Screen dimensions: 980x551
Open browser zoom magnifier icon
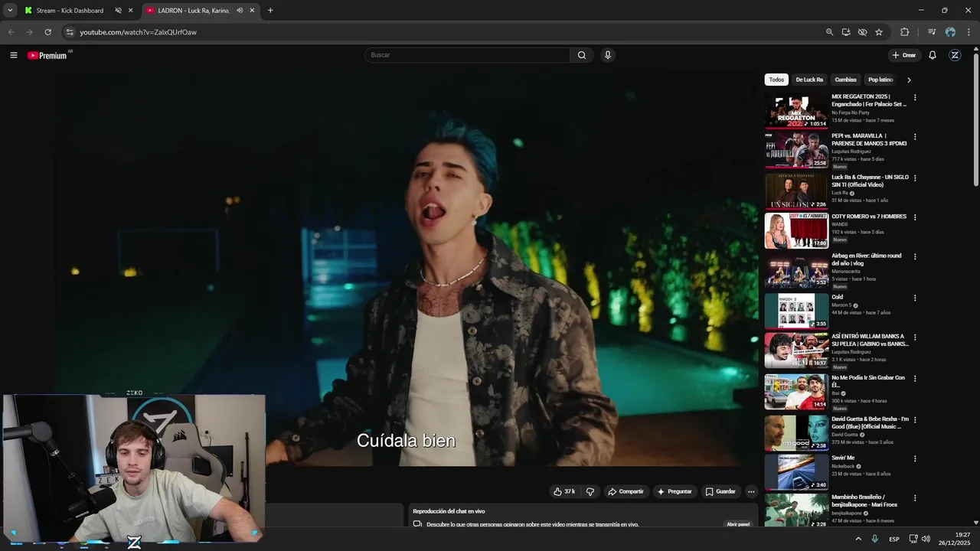[x=829, y=32]
